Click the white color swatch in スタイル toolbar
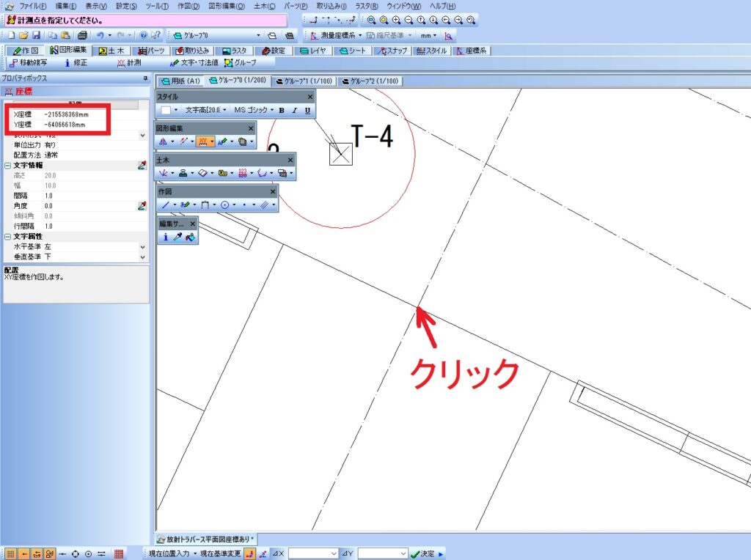The image size is (751, 560). (166, 110)
